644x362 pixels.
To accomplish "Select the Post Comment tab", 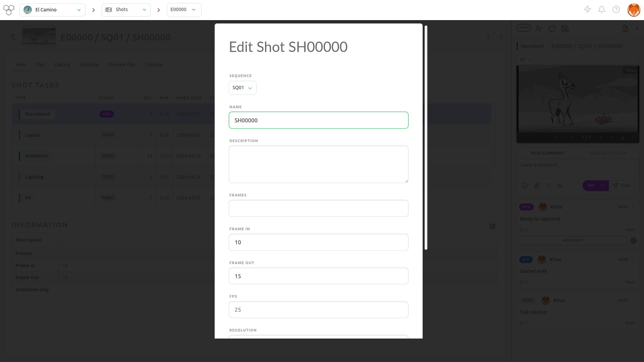I will 547,153.
